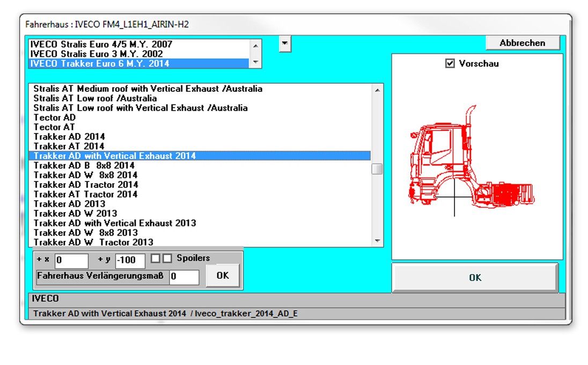Viewport: 588px width, 365px height.
Task: Toggle the Vorschau checkbox
Action: pos(450,63)
